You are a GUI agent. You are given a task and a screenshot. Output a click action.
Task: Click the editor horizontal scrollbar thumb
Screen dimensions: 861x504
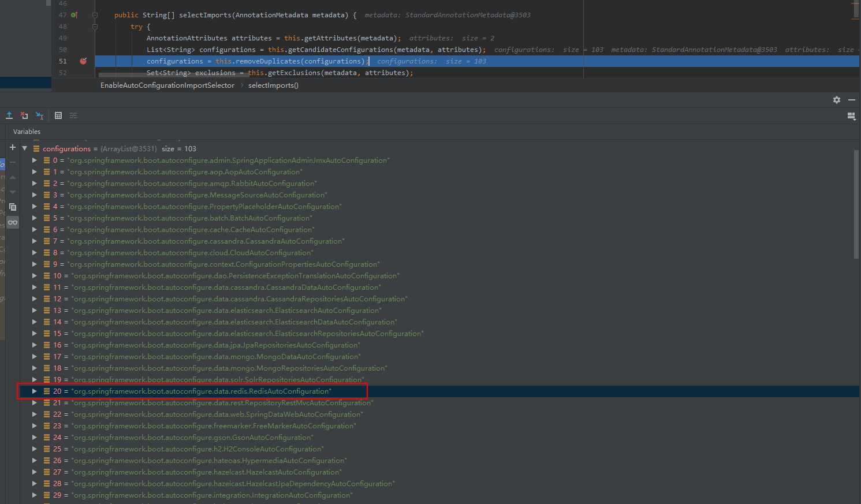173,74
